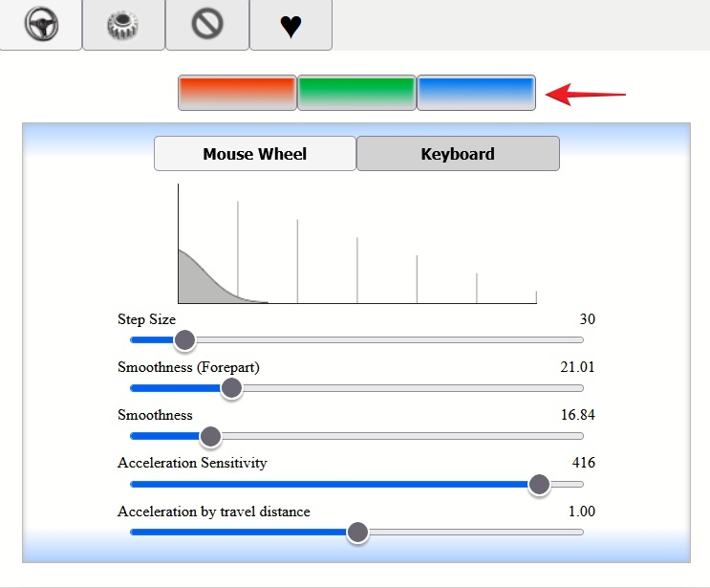
Task: Click the Acceleration Sensitivity value 416
Action: [x=584, y=463]
